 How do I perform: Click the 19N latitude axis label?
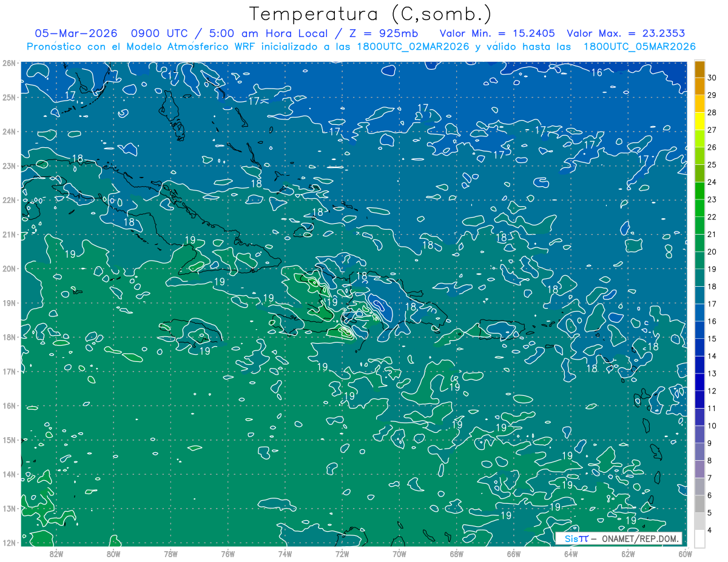click(8, 303)
